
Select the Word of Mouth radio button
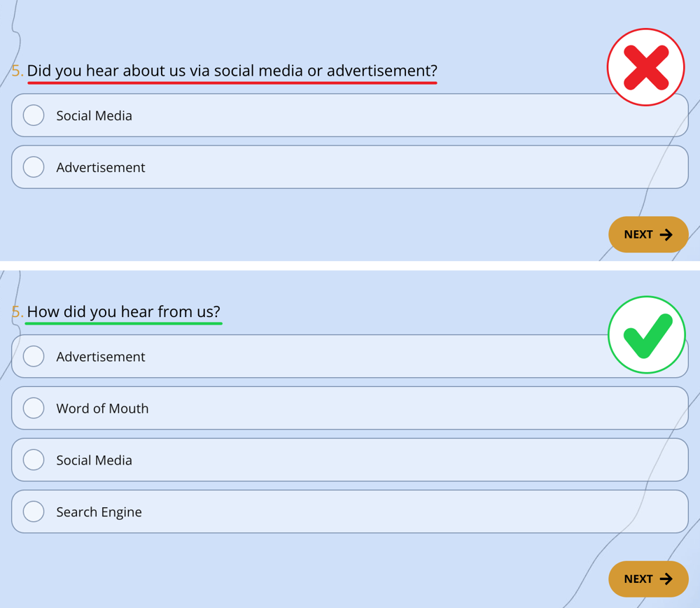click(33, 408)
